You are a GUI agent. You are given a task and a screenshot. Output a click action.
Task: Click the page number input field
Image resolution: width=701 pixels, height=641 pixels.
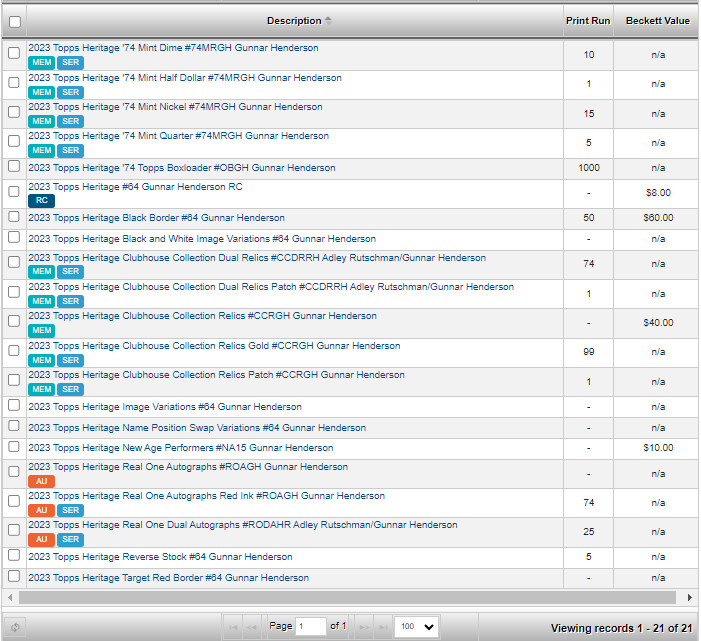tap(311, 626)
